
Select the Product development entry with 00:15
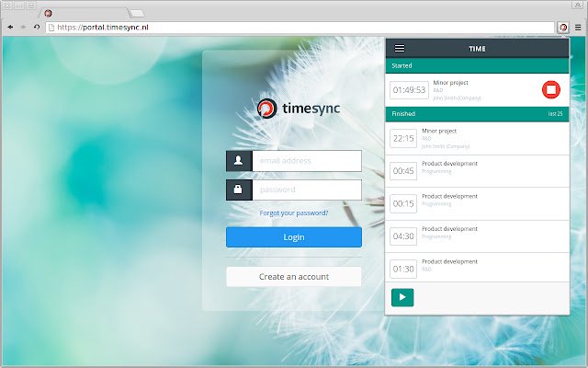pyautogui.click(x=477, y=204)
